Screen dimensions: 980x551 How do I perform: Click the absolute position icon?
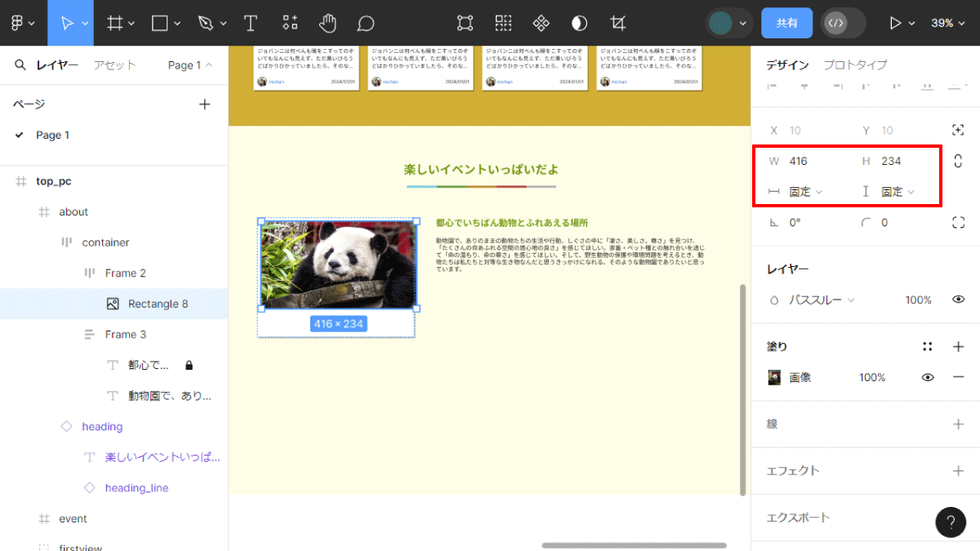[959, 130]
